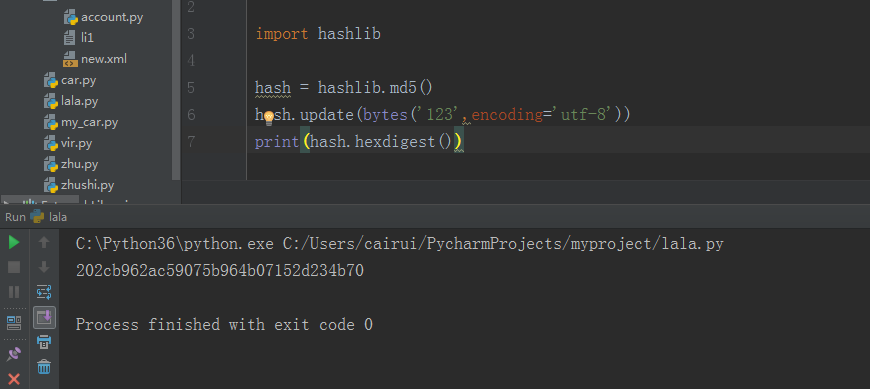Rerun lala with green play icon
870x389 pixels.
[14, 243]
